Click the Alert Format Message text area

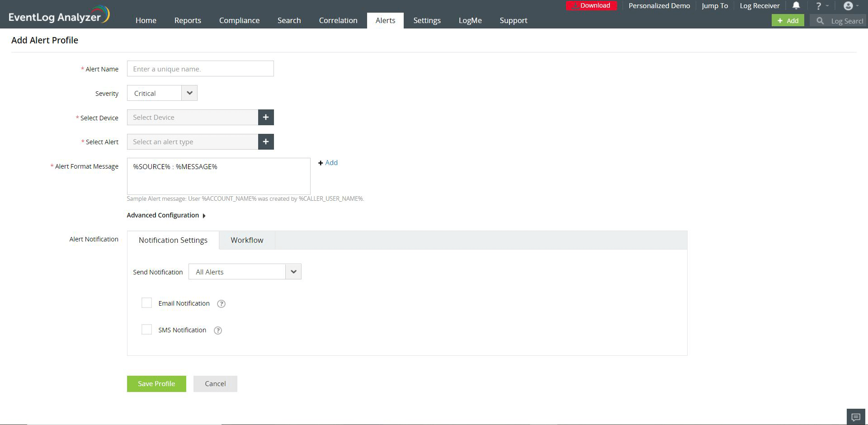pos(219,176)
